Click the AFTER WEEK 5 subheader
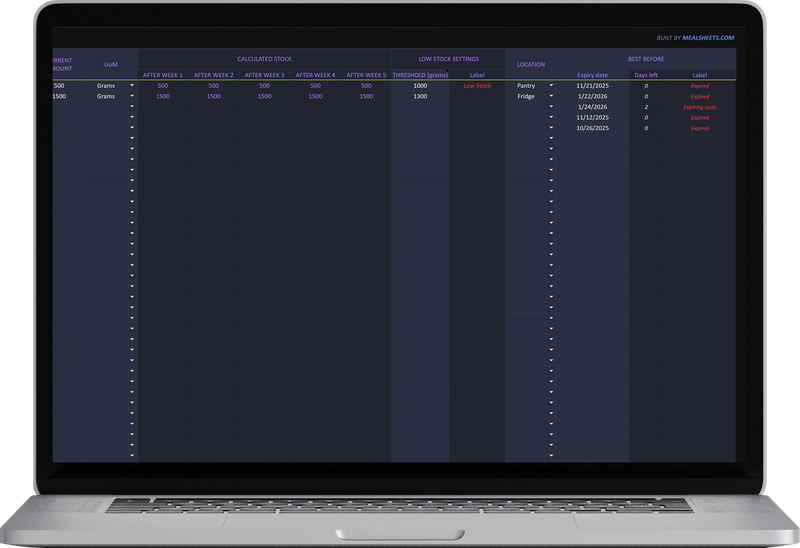Viewport: 800px width, 548px height. click(x=366, y=75)
